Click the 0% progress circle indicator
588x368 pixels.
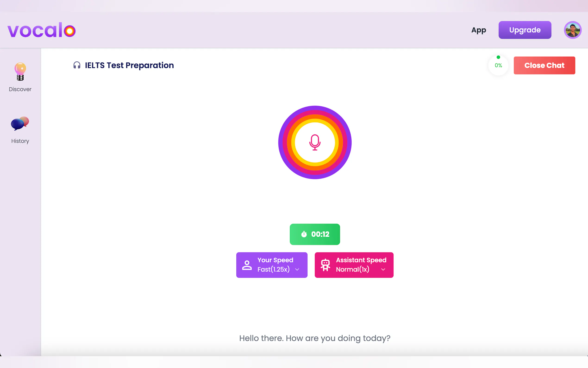coord(498,65)
